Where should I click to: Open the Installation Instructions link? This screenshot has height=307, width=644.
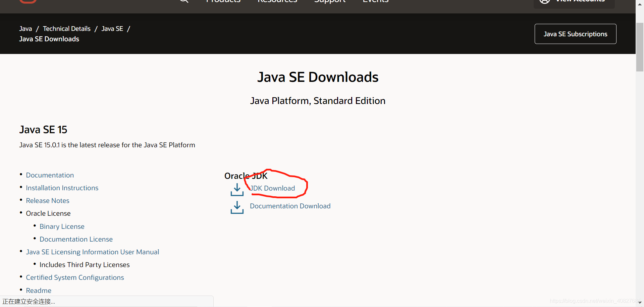[62, 188]
